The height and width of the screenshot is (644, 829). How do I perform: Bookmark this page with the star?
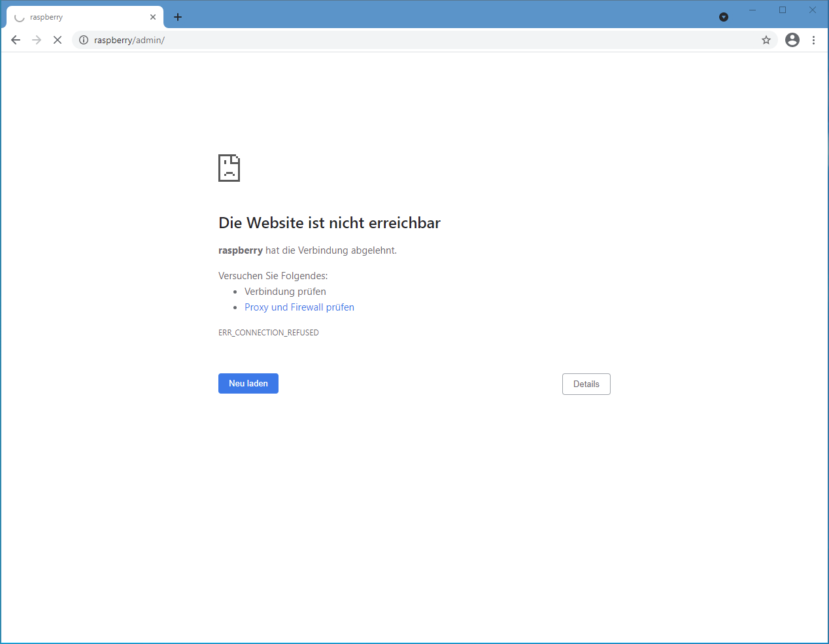click(x=766, y=40)
